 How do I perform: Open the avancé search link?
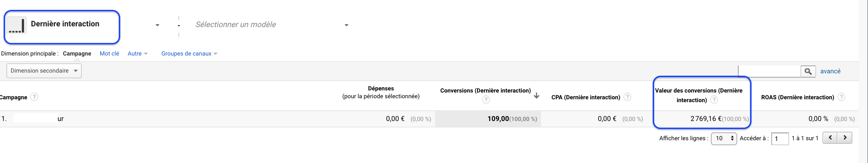(830, 71)
